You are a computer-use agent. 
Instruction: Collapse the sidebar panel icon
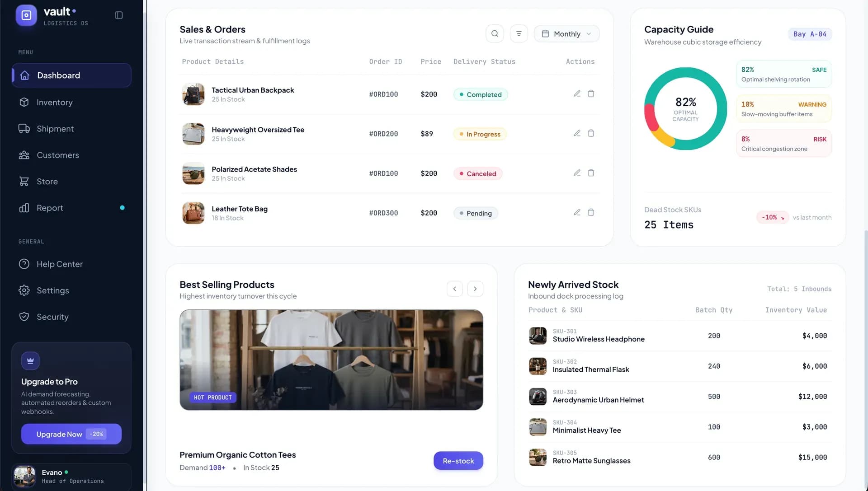click(x=119, y=15)
